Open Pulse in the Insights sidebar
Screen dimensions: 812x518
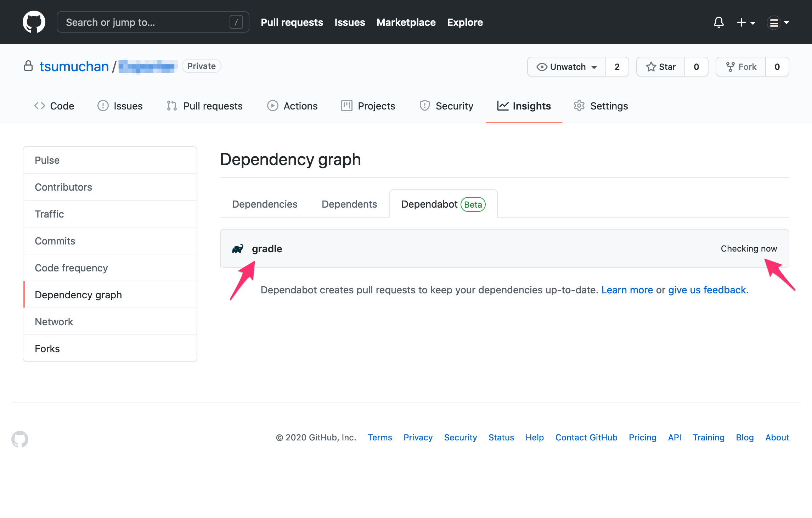point(110,160)
